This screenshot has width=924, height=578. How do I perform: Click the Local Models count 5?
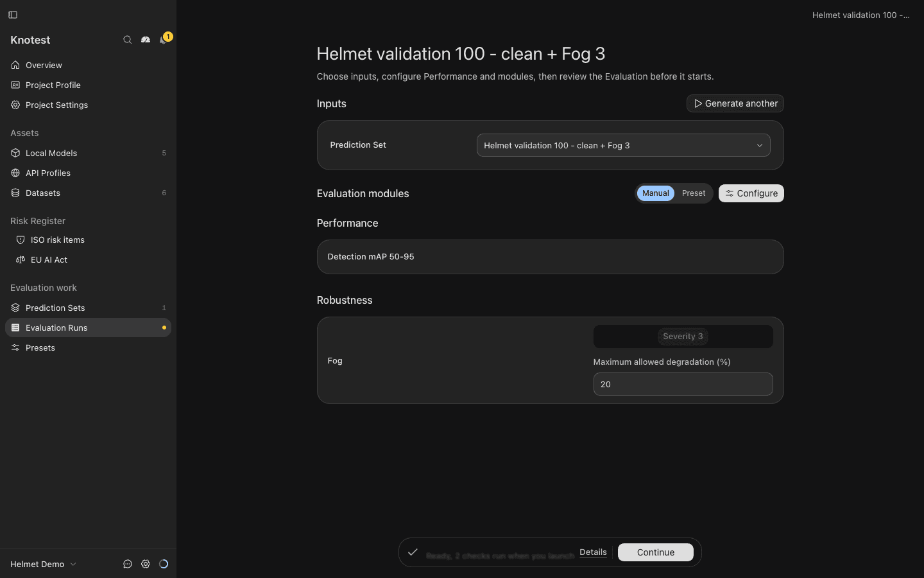(164, 153)
